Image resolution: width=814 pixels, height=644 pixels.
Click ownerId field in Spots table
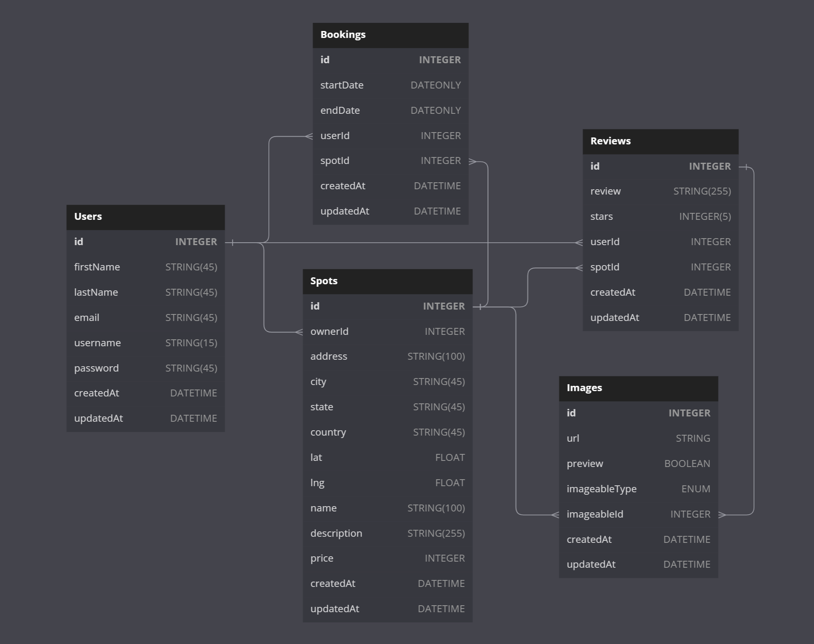387,332
